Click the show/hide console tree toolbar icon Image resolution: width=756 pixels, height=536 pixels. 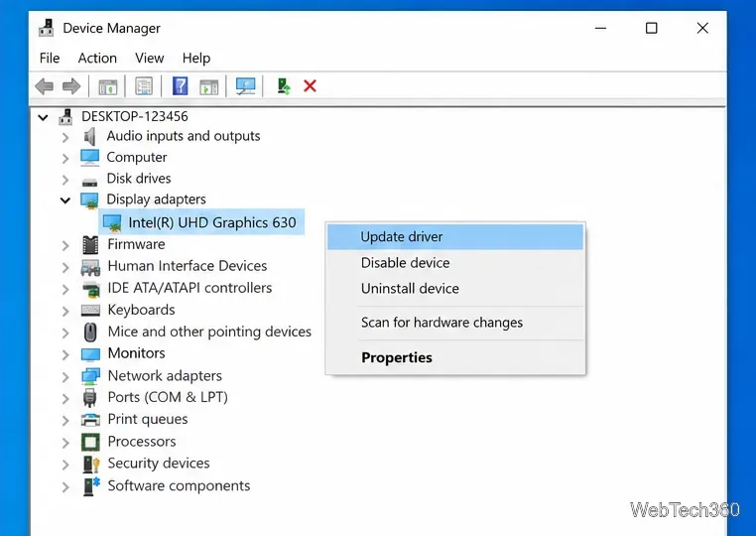[107, 86]
